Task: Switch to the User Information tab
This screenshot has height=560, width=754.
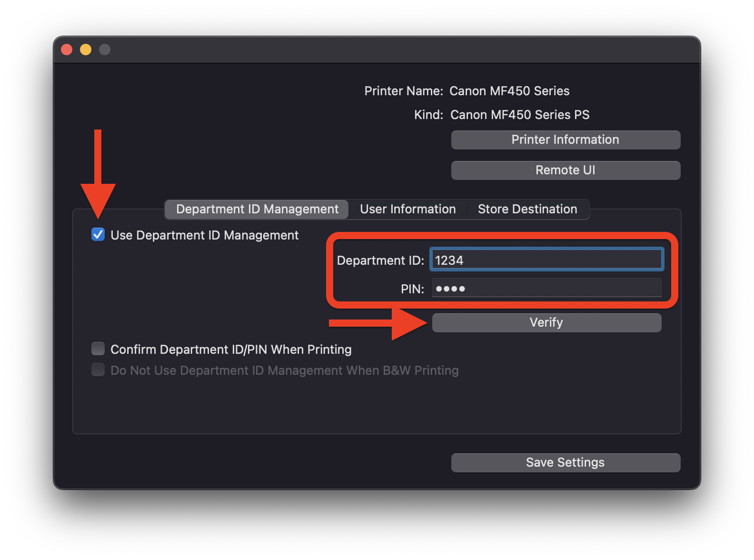Action: click(x=407, y=210)
